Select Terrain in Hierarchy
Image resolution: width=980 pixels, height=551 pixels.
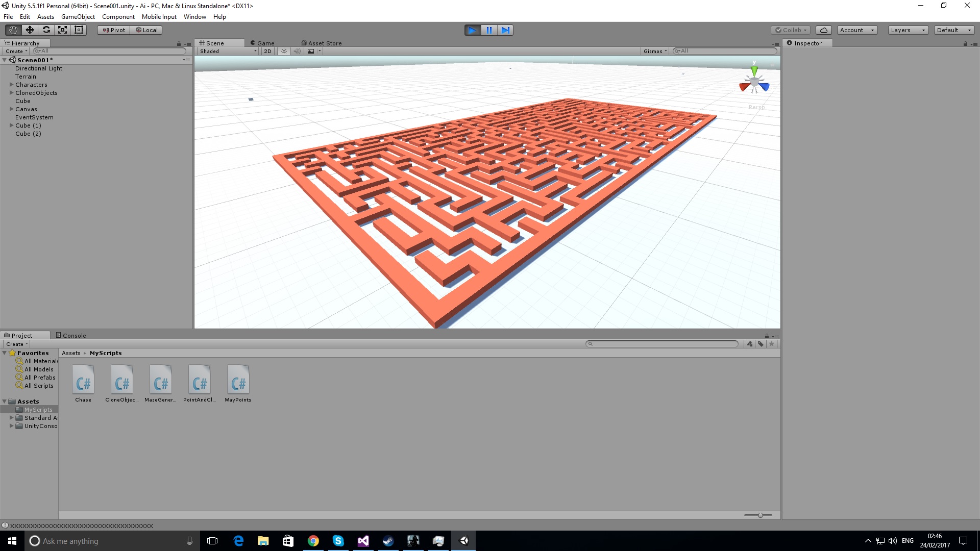(x=26, y=77)
